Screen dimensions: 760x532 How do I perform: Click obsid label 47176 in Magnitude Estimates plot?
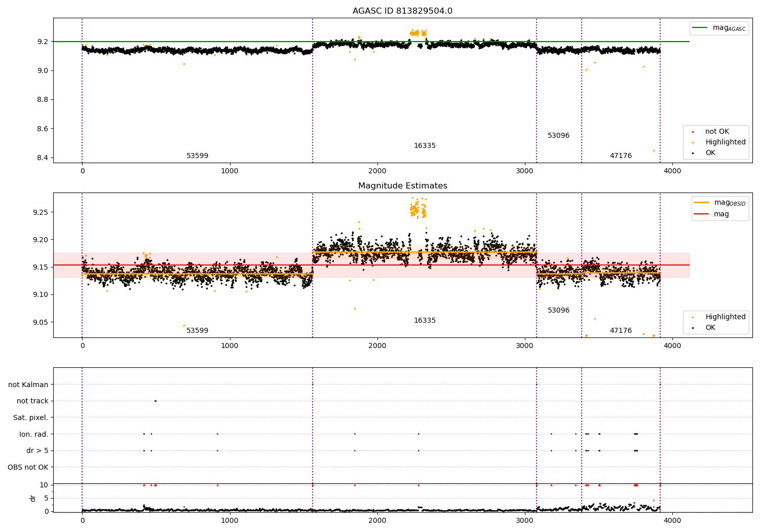(x=621, y=331)
